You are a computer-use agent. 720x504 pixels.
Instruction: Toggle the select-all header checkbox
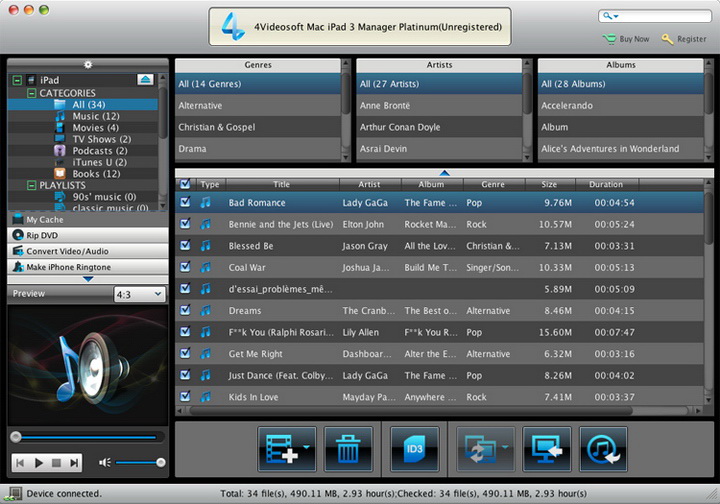tap(185, 184)
